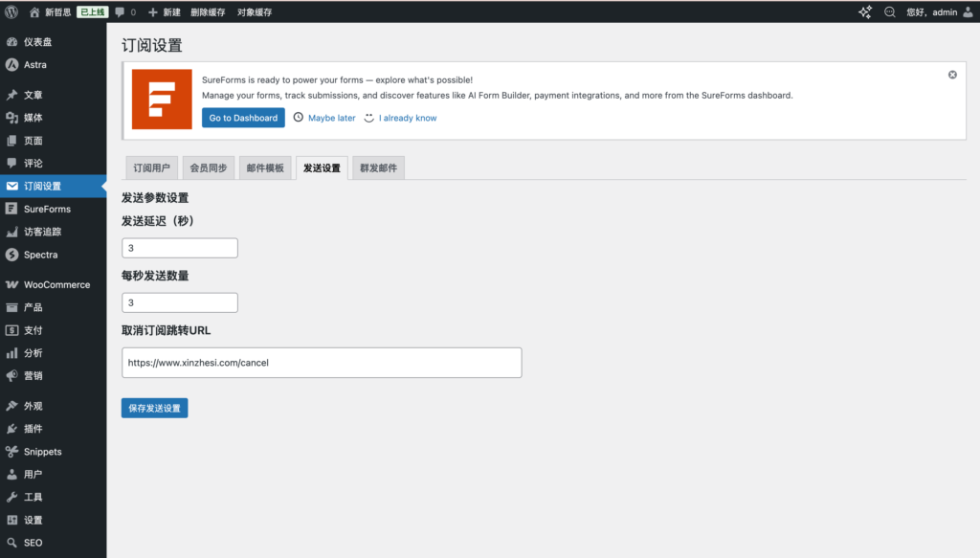Open the Astra theme menu
980x558 pixels.
click(34, 65)
